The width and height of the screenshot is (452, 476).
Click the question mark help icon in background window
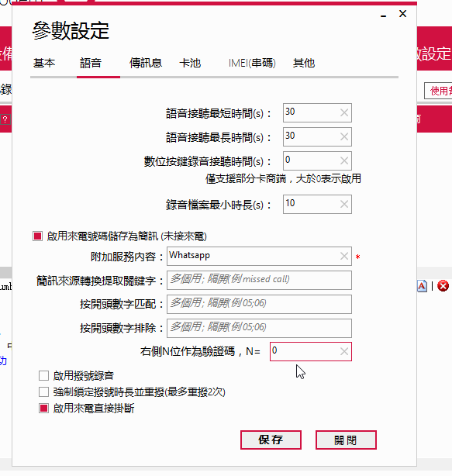[x=5, y=119]
